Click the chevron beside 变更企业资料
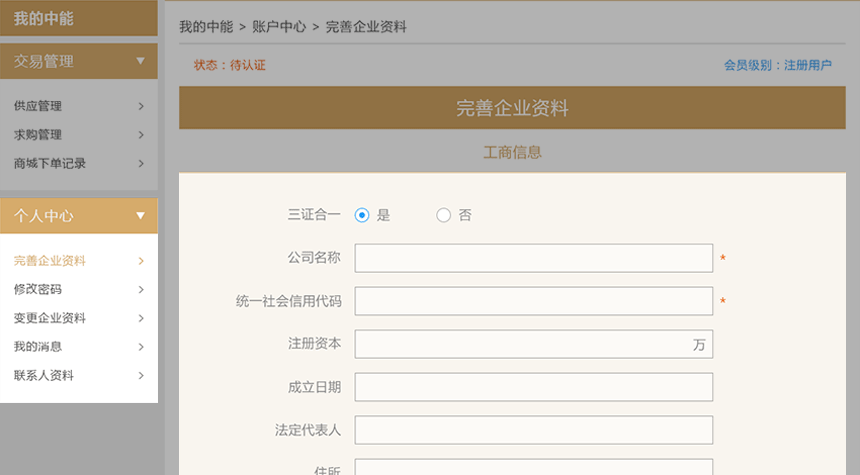This screenshot has width=860, height=475. [x=141, y=318]
